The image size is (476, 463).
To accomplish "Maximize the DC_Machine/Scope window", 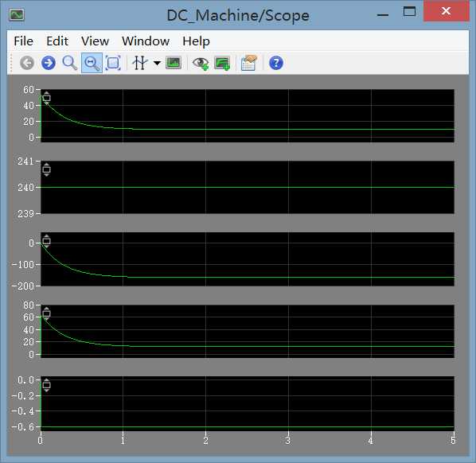I will coord(409,12).
